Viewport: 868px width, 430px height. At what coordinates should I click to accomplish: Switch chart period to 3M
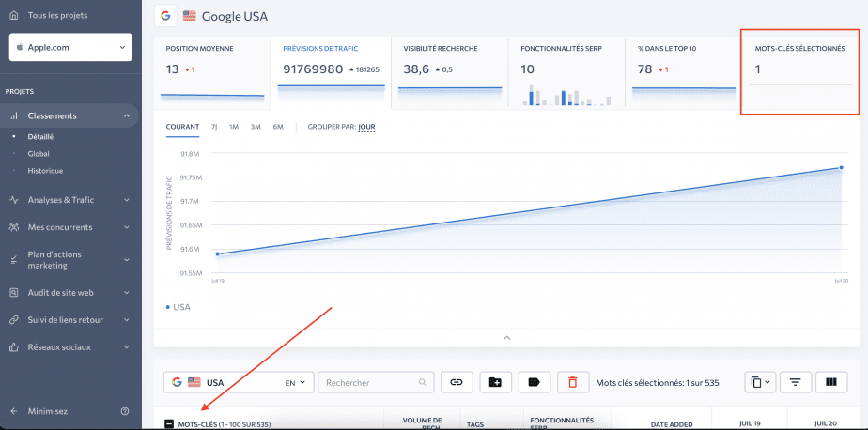tap(256, 127)
